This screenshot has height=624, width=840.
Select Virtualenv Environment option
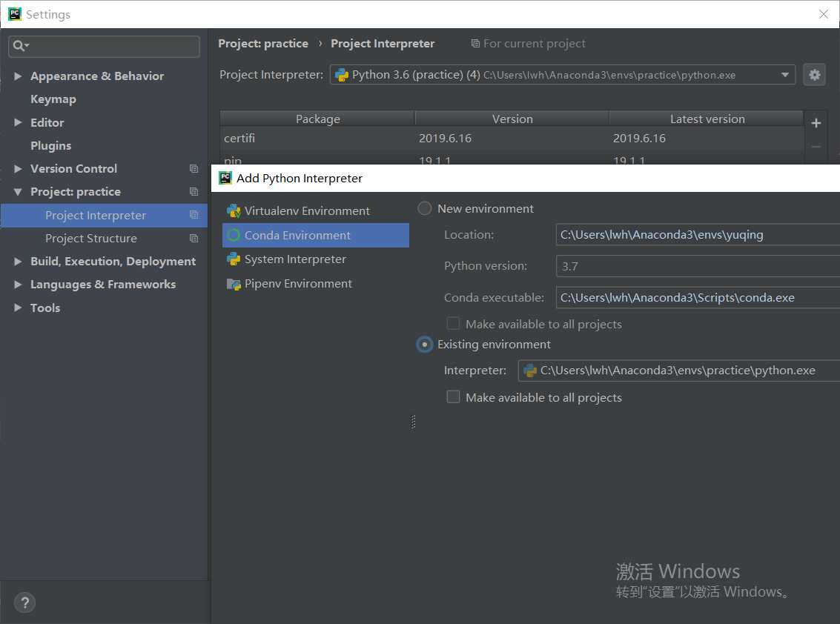[x=316, y=211]
